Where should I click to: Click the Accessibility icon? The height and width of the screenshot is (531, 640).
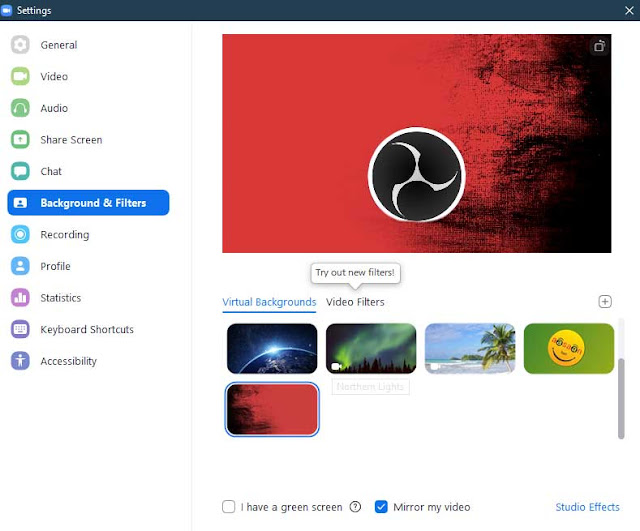20,361
